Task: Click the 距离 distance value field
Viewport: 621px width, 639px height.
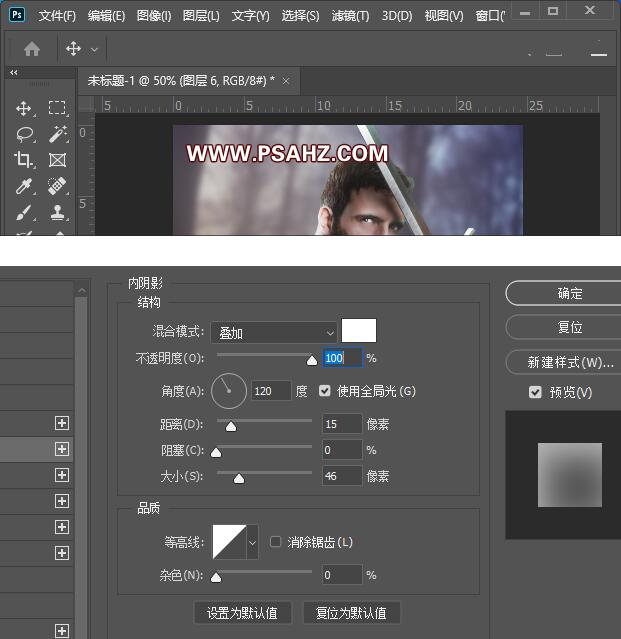Action: click(342, 424)
